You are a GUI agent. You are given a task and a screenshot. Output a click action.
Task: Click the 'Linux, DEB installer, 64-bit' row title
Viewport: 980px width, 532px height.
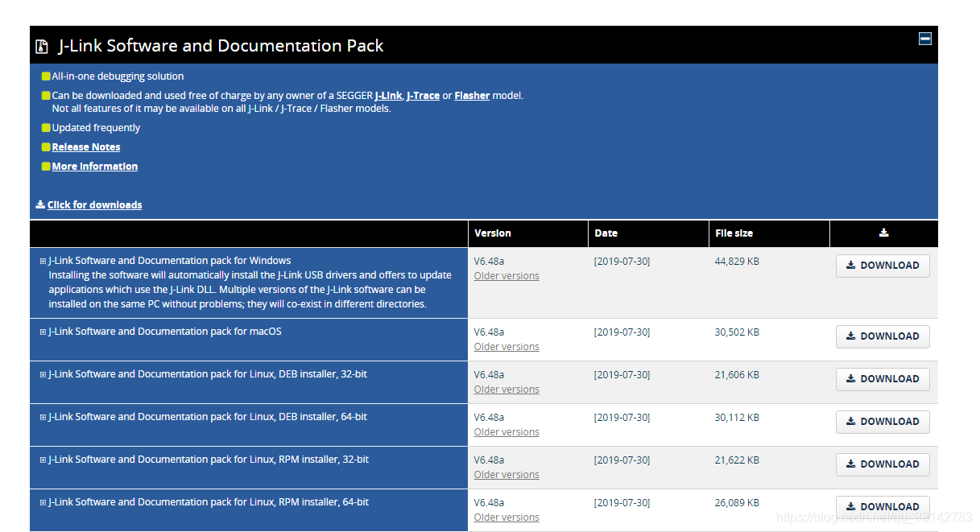tap(208, 417)
